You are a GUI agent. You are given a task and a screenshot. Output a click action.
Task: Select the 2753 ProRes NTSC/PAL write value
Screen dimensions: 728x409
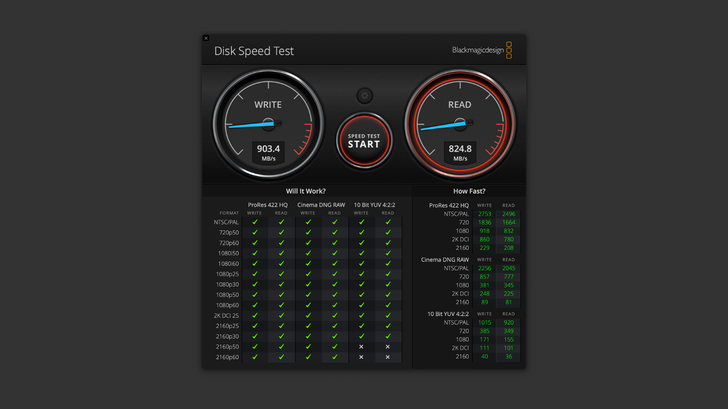(x=485, y=214)
